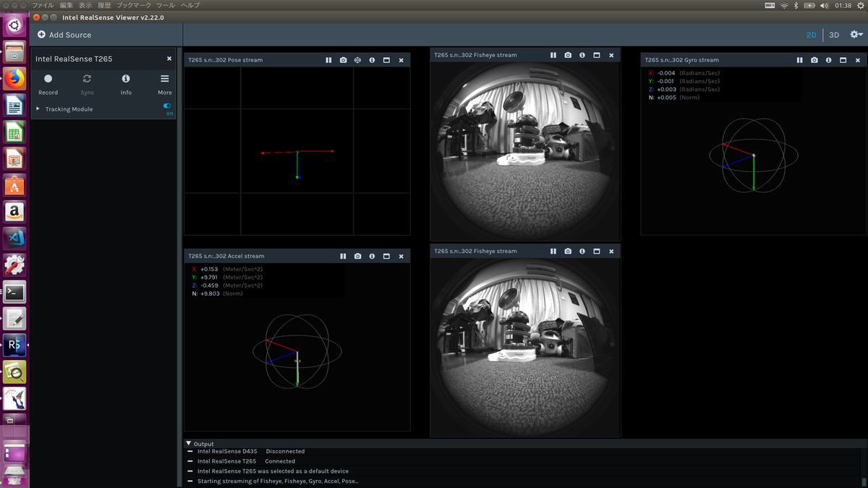Click the Accel Y value +9.791

210,277
